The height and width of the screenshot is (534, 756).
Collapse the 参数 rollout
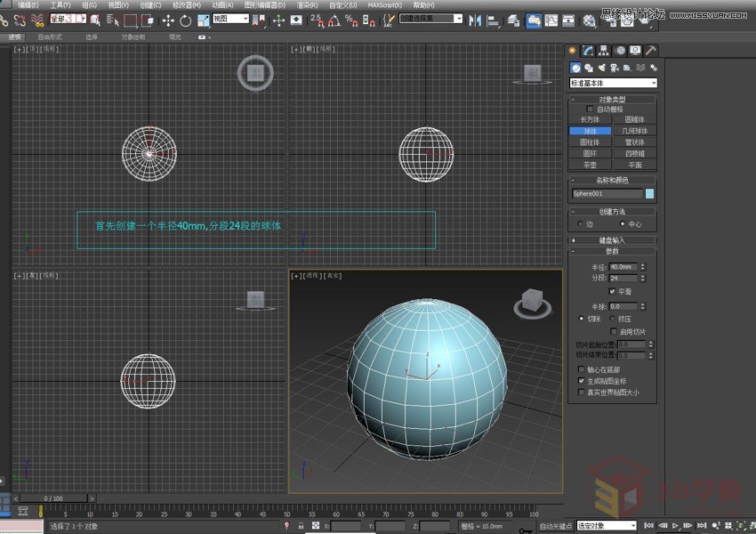coord(612,250)
